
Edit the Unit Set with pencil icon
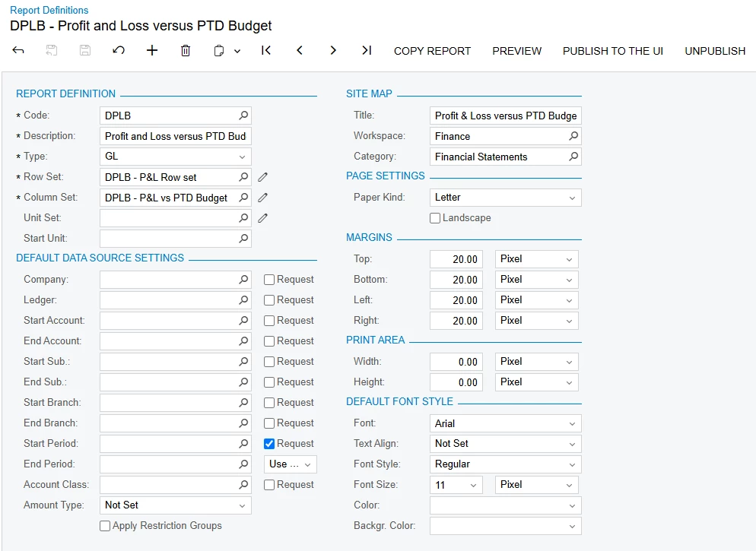click(x=262, y=218)
